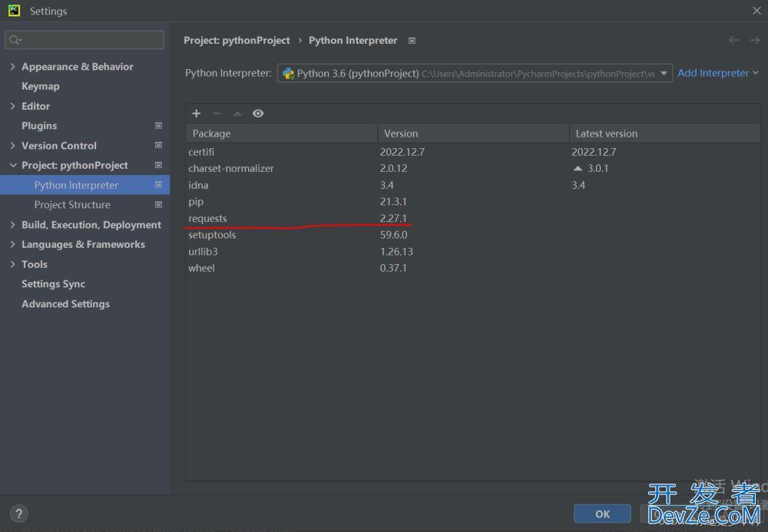Image resolution: width=768 pixels, height=532 pixels.
Task: Click the uninstall package minus icon
Action: [217, 114]
